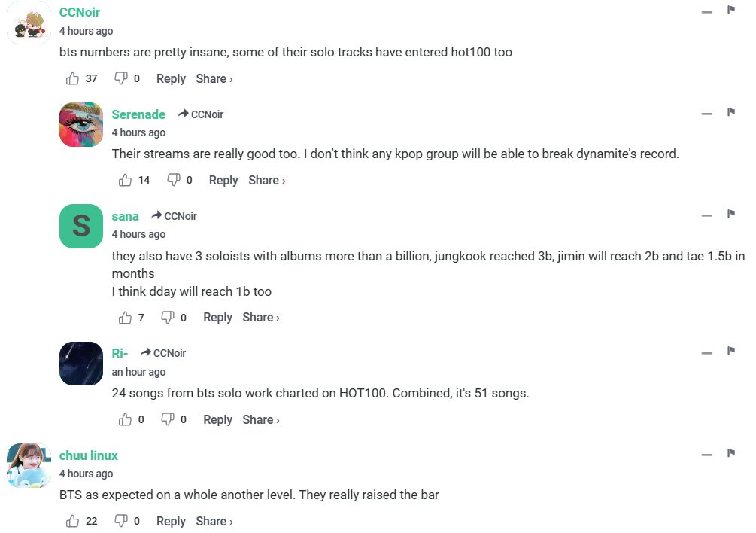Open chuu linux's username link
The image size is (756, 533).
pos(89,455)
